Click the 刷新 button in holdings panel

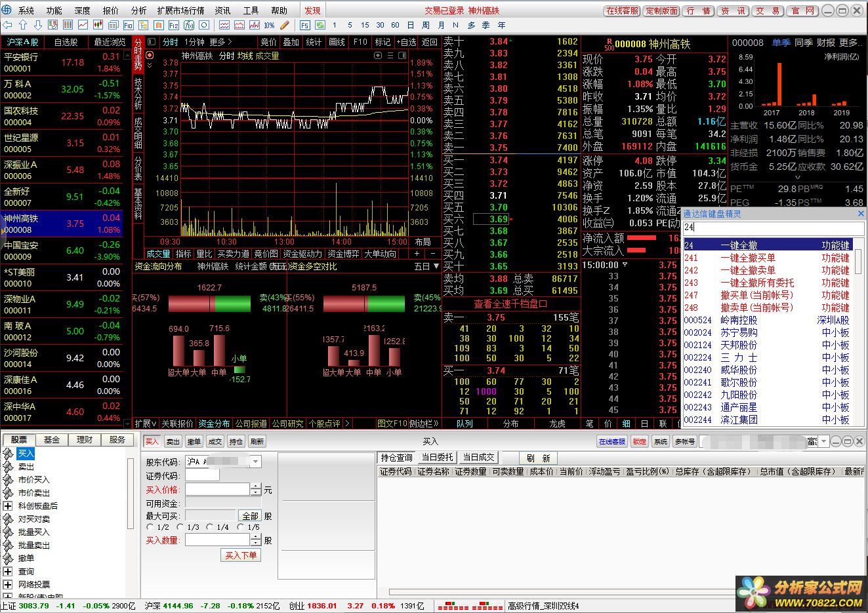538,458
